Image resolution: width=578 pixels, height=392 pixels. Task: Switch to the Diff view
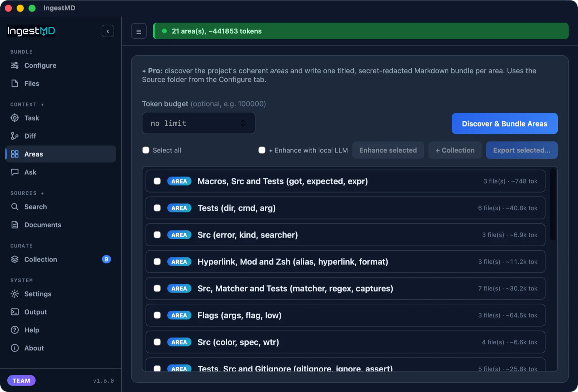(x=61, y=136)
